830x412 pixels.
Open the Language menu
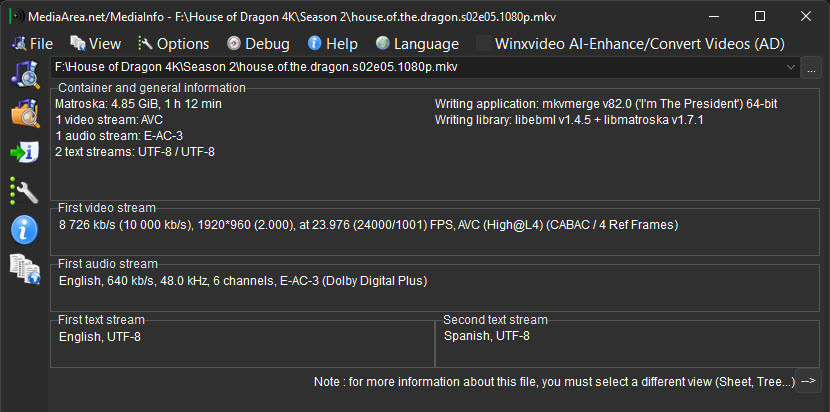(x=417, y=44)
